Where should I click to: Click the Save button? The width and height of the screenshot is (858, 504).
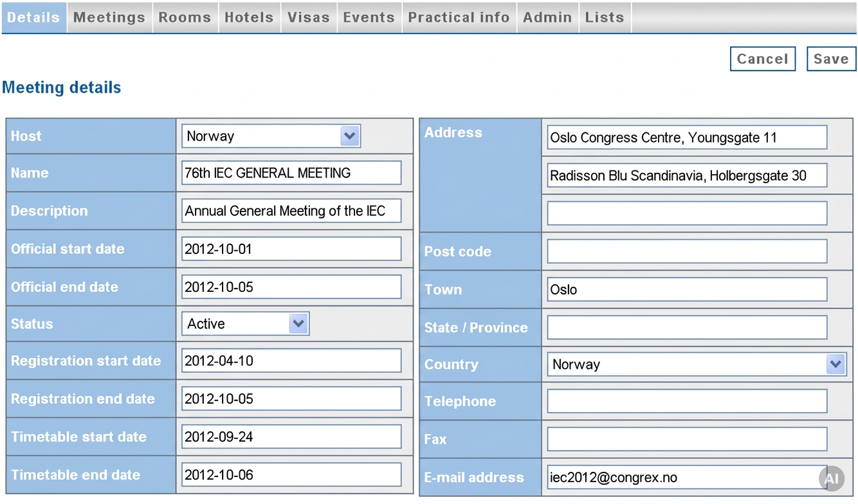tap(831, 59)
